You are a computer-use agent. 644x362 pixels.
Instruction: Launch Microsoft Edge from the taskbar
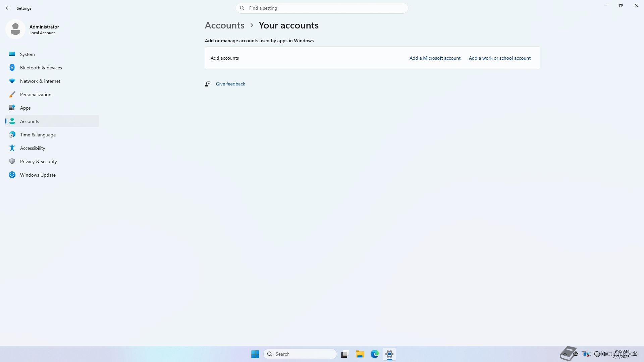coord(374,354)
